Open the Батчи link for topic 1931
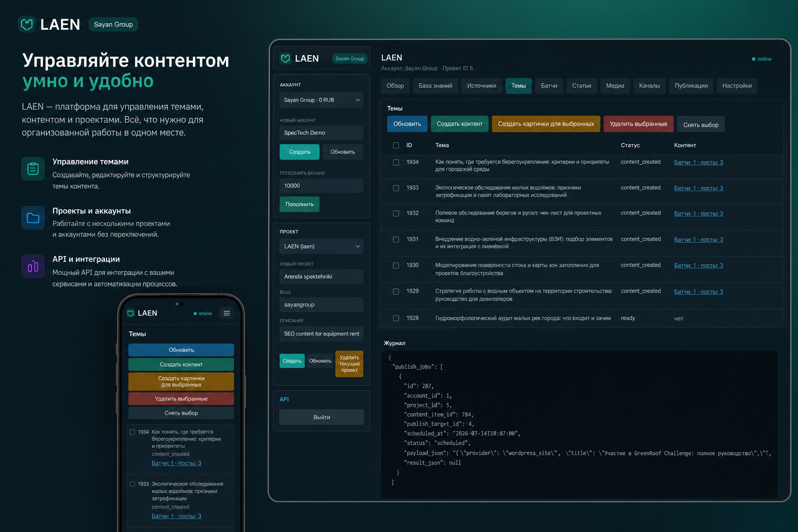Screen dimensions: 798x532 coord(698,240)
